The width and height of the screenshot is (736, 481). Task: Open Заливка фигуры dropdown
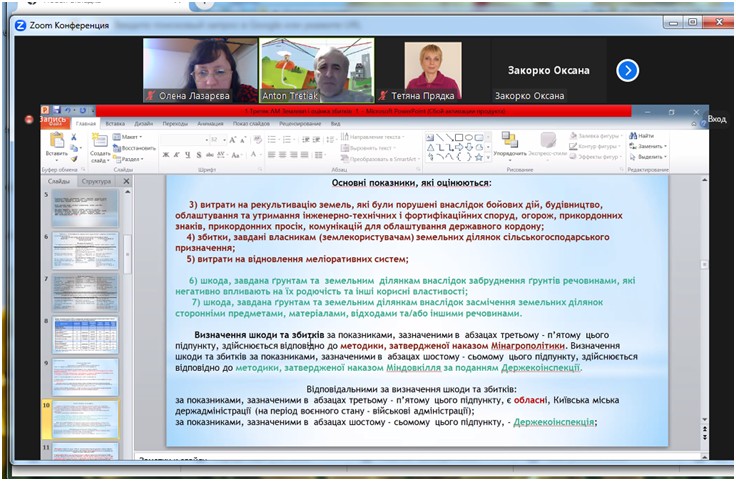[596, 136]
